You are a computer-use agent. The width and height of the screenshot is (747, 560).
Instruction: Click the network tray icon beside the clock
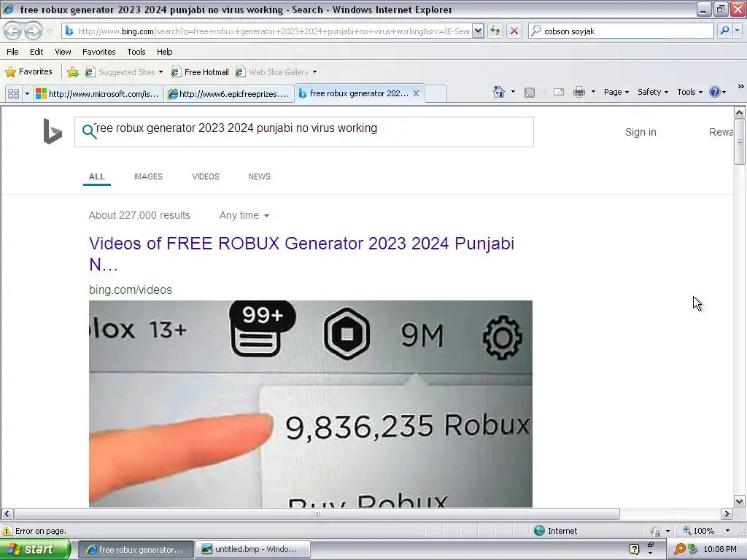(x=693, y=549)
